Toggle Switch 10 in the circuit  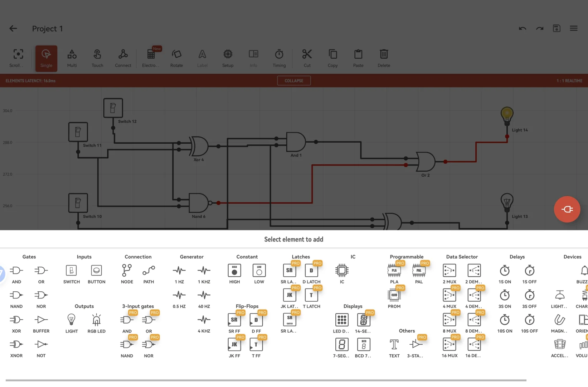pos(78,203)
